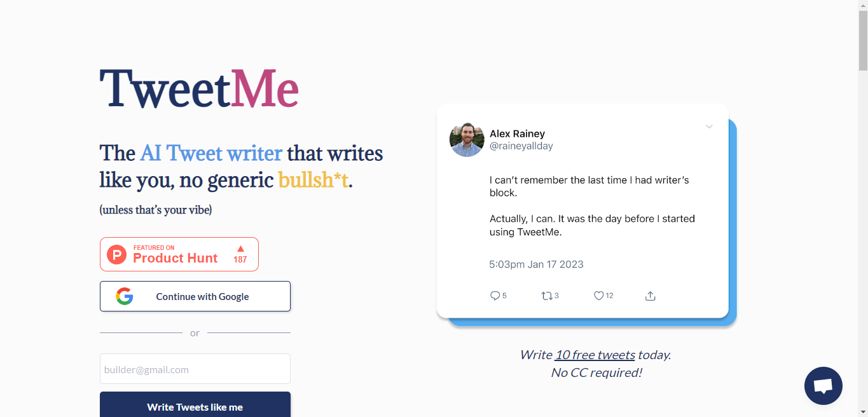This screenshot has width=868, height=417.
Task: Like the tweet with heart icon
Action: point(598,296)
